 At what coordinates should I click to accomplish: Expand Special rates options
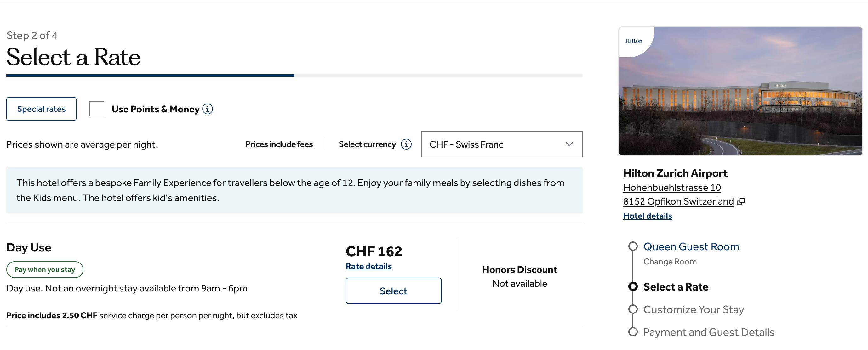[x=41, y=109]
